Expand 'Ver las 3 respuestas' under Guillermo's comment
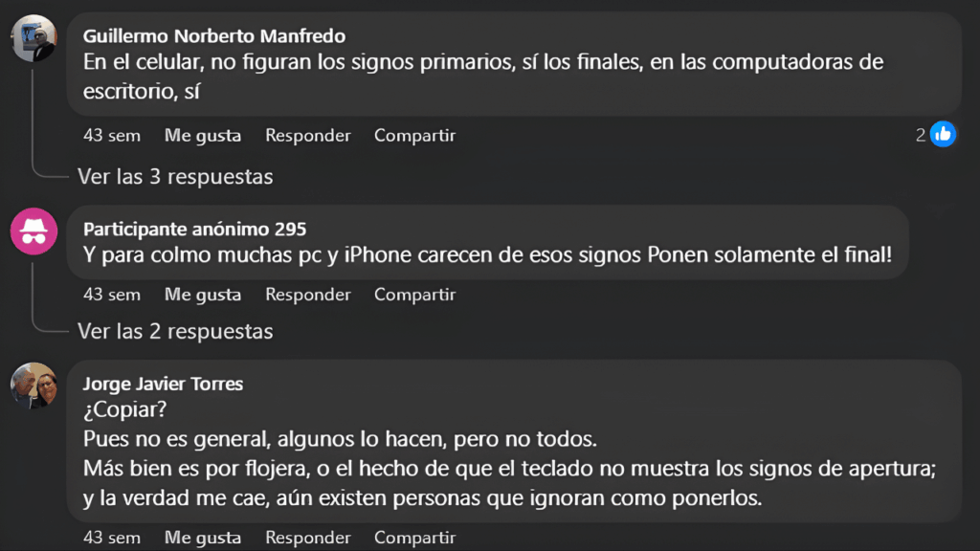980x551 pixels. click(174, 177)
